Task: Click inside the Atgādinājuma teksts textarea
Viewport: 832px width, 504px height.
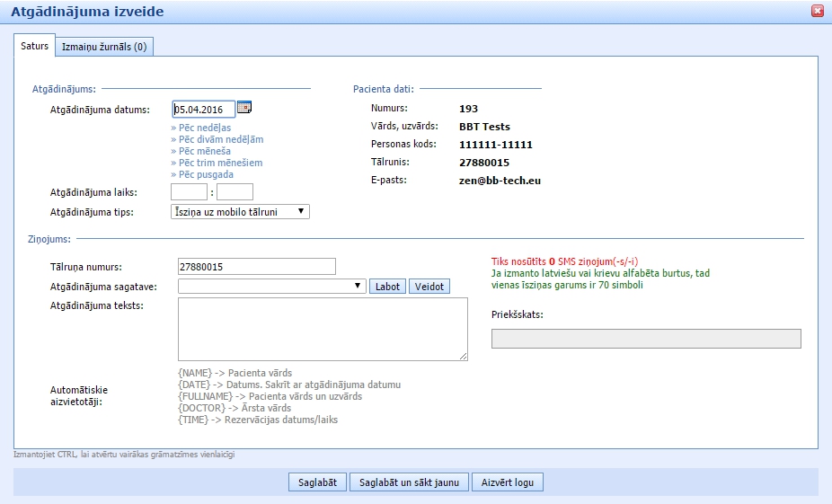Action: (323, 330)
